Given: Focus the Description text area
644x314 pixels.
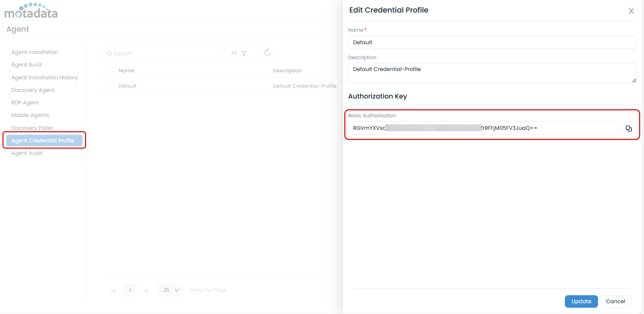Looking at the screenshot, I should [492, 73].
